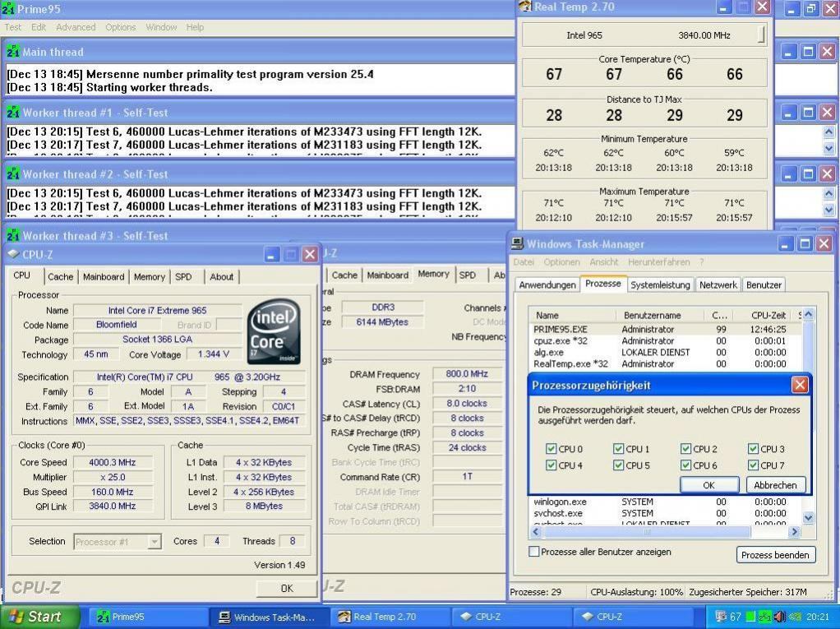
Task: Switch to the Cache tab in front CPU-Z
Action: coord(61,276)
